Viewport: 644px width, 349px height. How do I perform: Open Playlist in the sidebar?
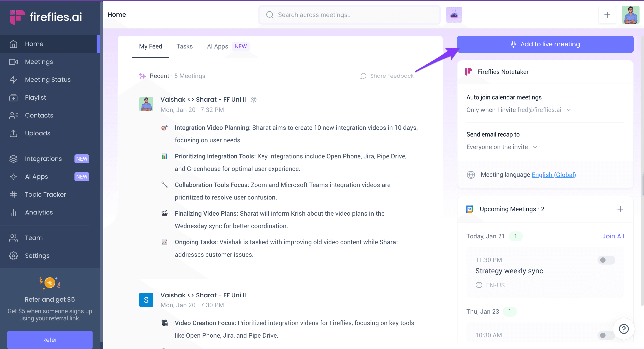pyautogui.click(x=50, y=97)
